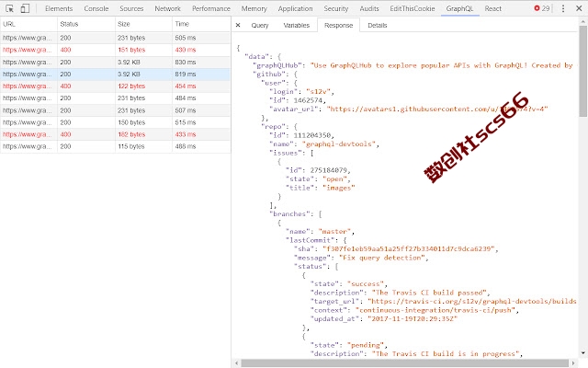Viewport: 588px width, 368px height.
Task: Open the EditThisCookie tab
Action: [413, 8]
